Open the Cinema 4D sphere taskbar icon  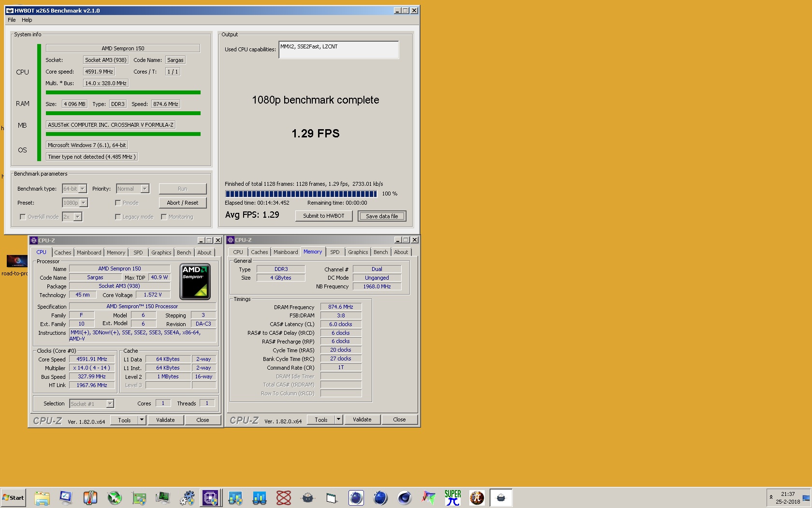click(x=405, y=498)
